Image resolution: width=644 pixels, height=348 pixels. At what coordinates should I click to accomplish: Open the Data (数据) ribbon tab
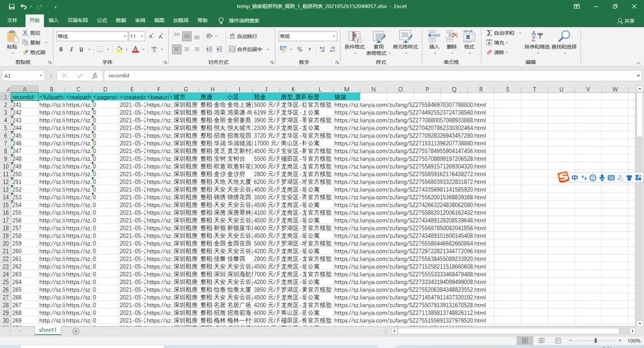tap(121, 20)
